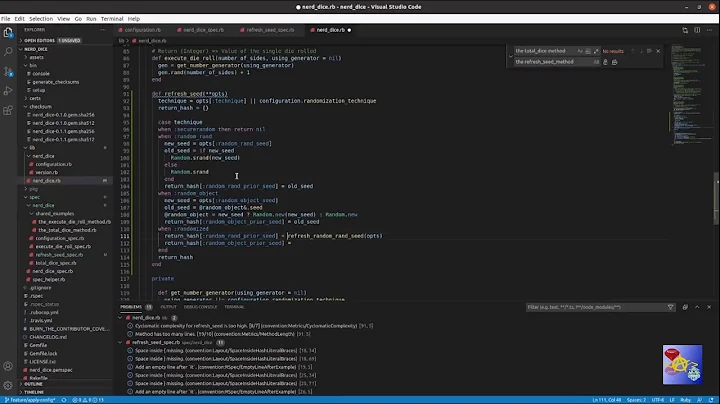Close the find and replace widget

[658, 51]
